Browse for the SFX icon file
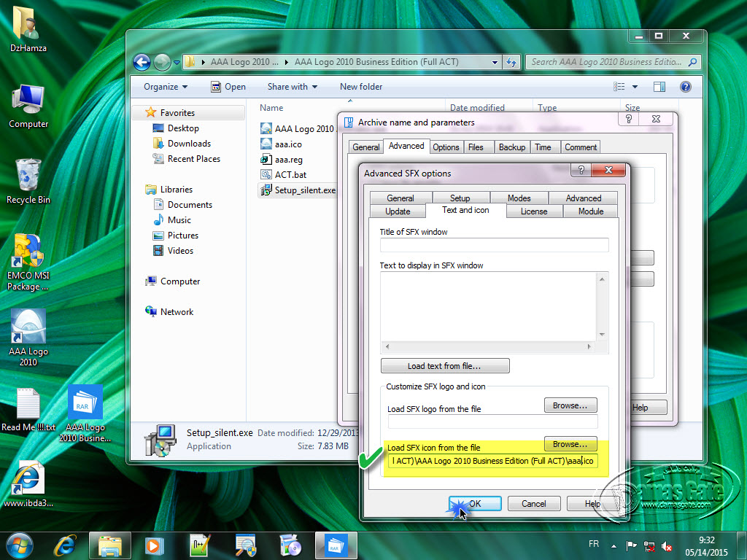The image size is (747, 560). tap(570, 444)
